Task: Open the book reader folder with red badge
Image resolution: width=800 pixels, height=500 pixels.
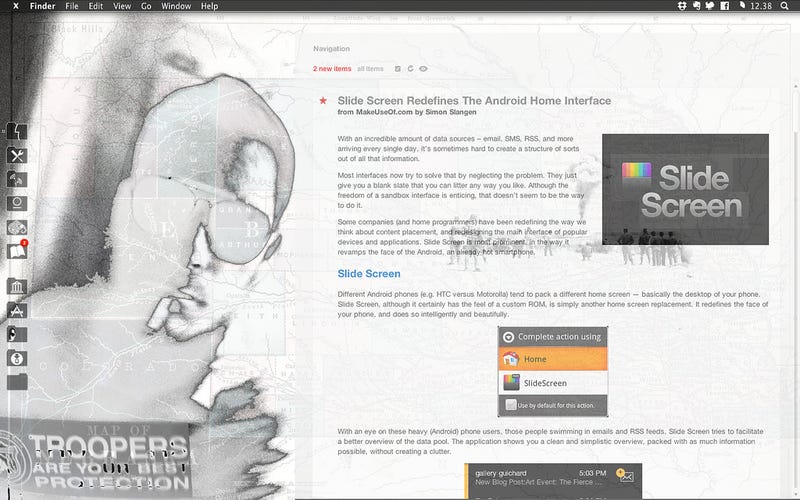Action: [x=17, y=251]
